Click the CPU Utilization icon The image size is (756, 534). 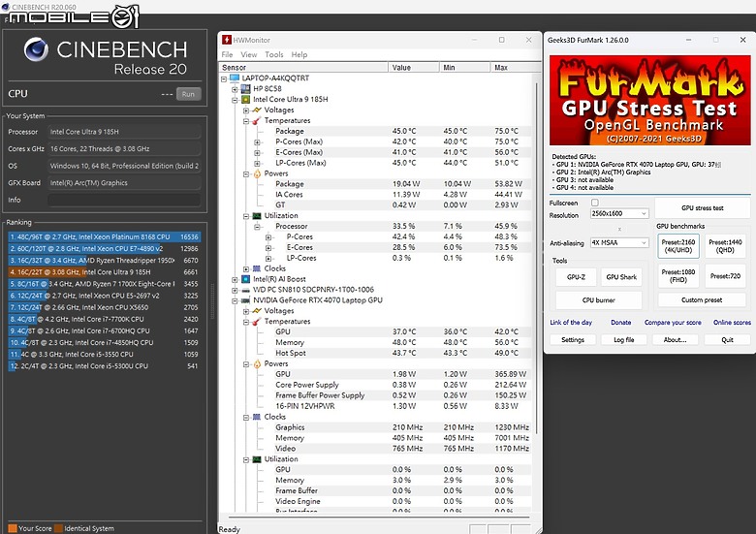[x=257, y=216]
